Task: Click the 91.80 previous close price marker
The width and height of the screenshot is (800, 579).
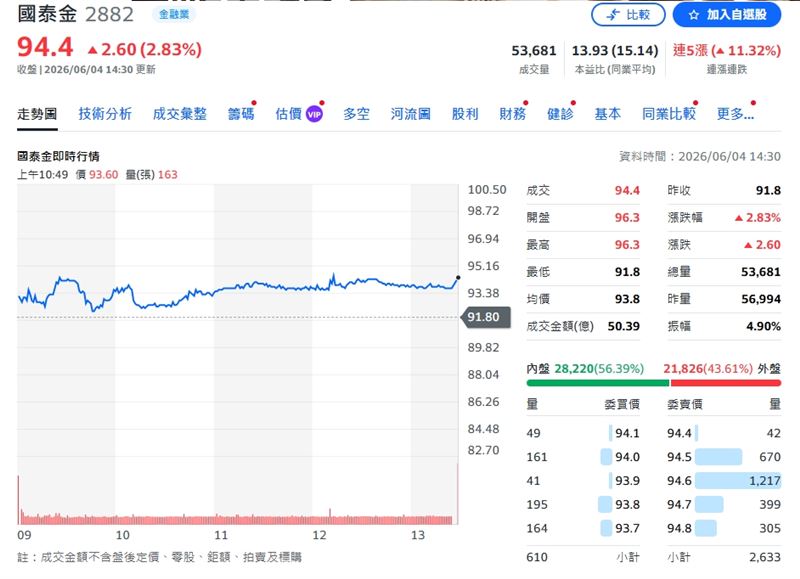Action: (486, 317)
